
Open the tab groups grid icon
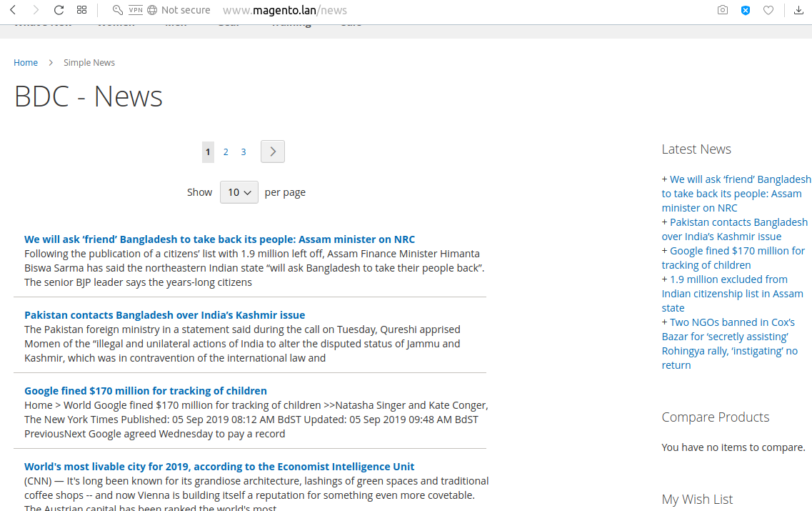81,9
